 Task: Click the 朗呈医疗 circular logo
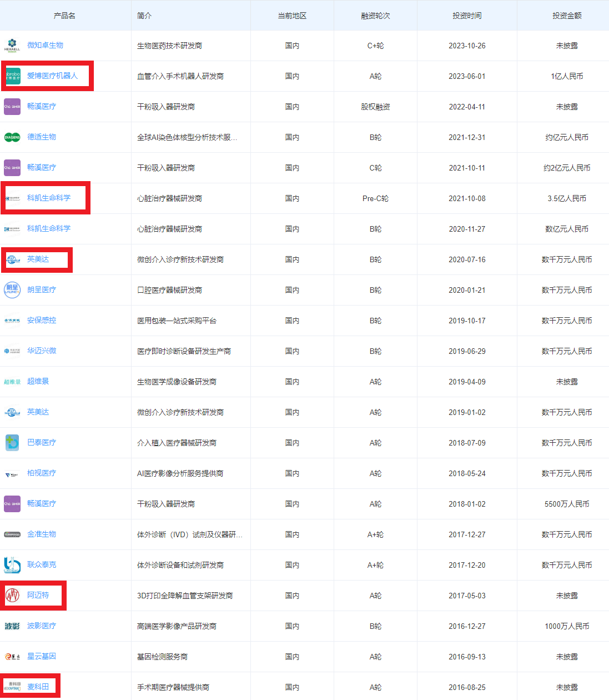[12, 290]
